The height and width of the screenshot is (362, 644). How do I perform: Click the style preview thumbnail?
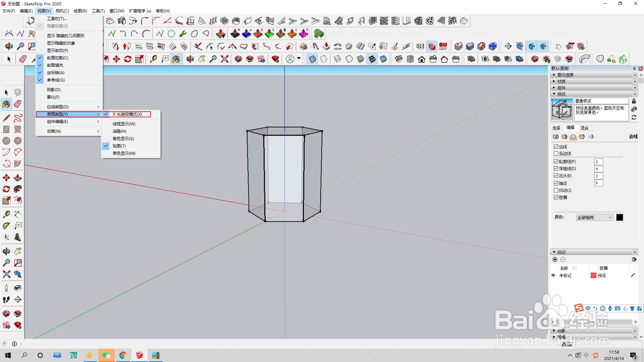562,109
